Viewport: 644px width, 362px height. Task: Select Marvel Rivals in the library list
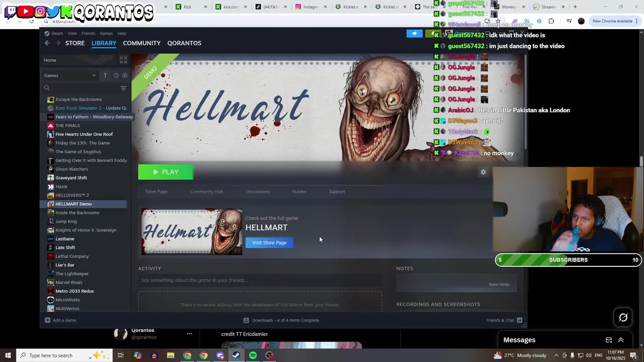tap(69, 283)
